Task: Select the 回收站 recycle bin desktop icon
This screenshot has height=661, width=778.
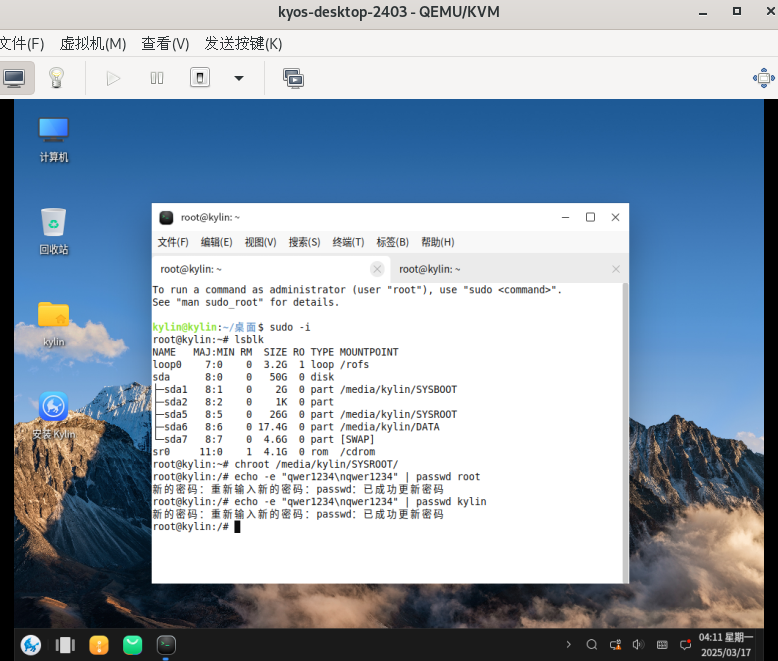Action: tap(54, 231)
